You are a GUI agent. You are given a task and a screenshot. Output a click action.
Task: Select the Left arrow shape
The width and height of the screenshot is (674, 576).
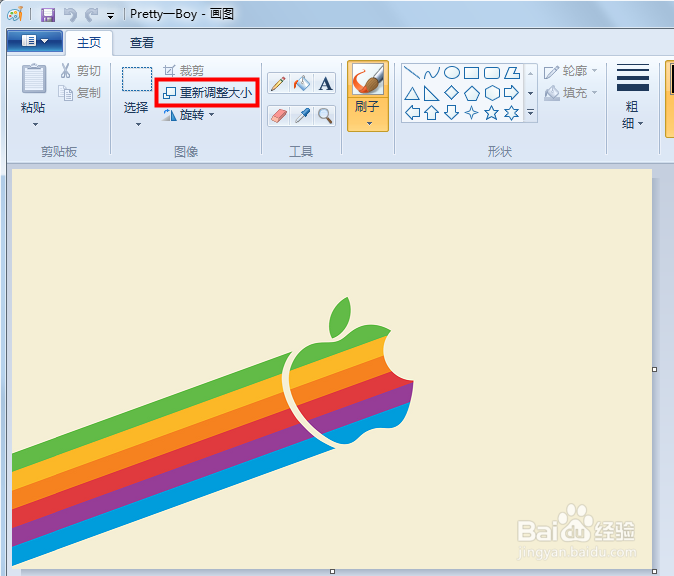[x=412, y=113]
